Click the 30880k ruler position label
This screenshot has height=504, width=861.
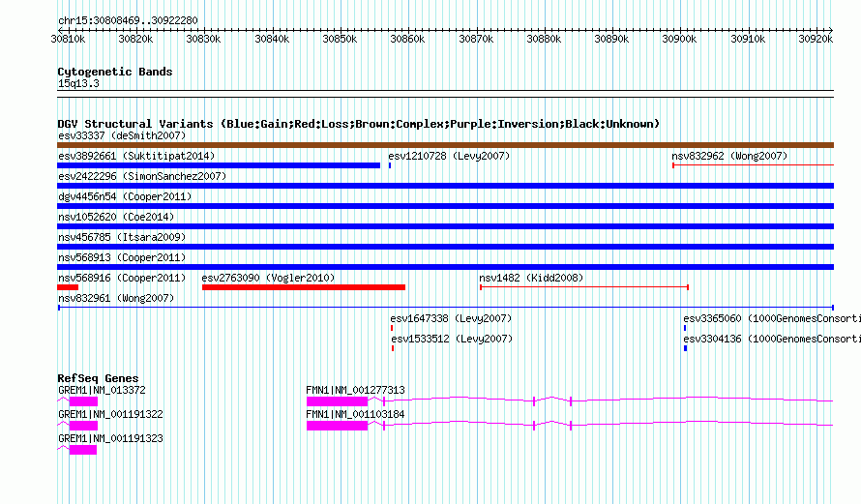pyautogui.click(x=544, y=39)
